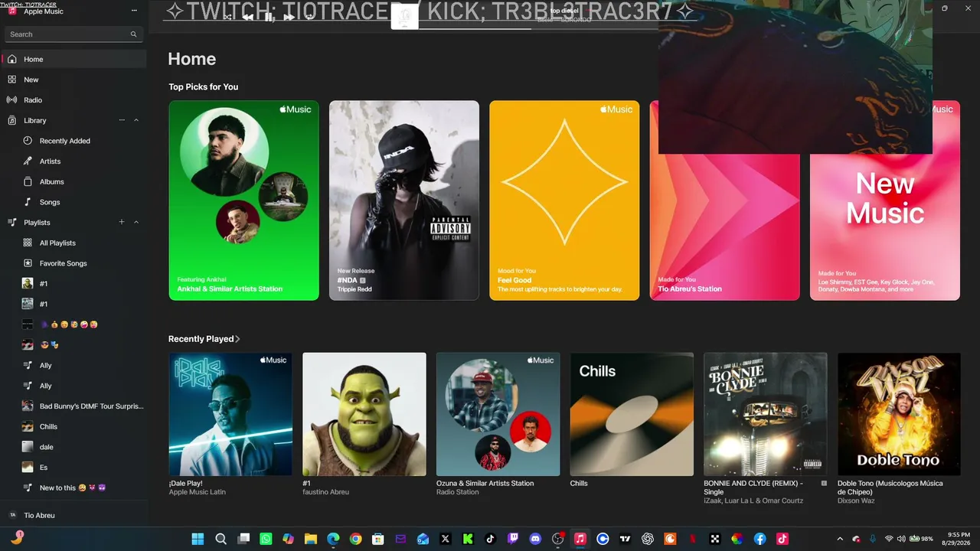The height and width of the screenshot is (551, 980).
Task: Collapse the Library section
Action: (x=136, y=120)
